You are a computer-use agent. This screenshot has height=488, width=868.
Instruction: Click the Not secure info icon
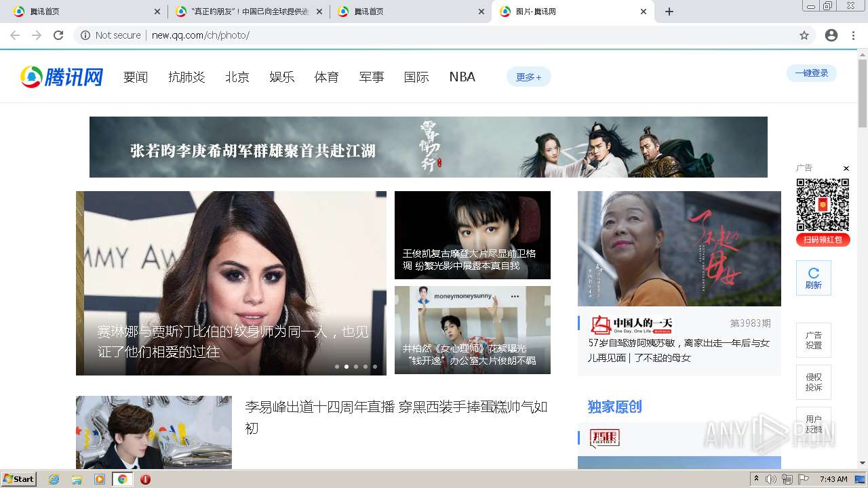[x=85, y=35]
